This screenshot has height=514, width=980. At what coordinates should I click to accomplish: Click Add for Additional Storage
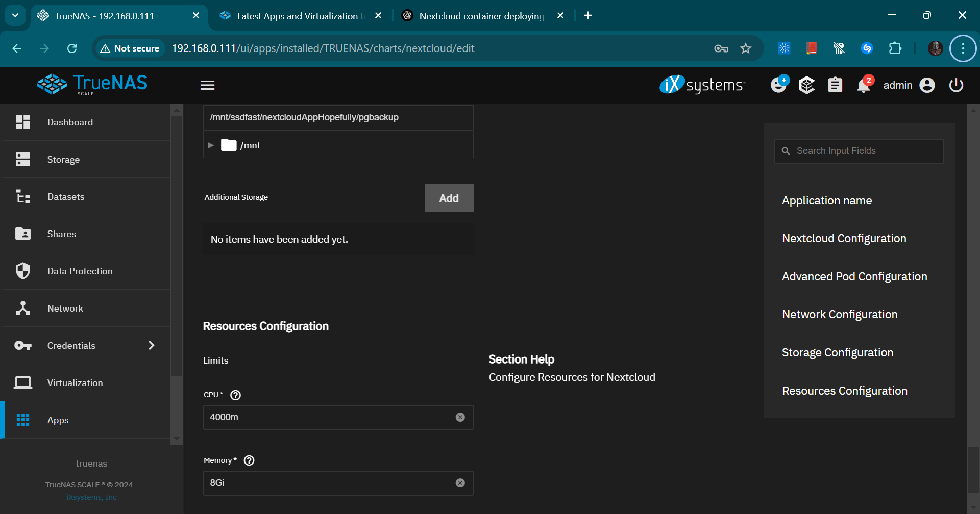click(x=449, y=198)
